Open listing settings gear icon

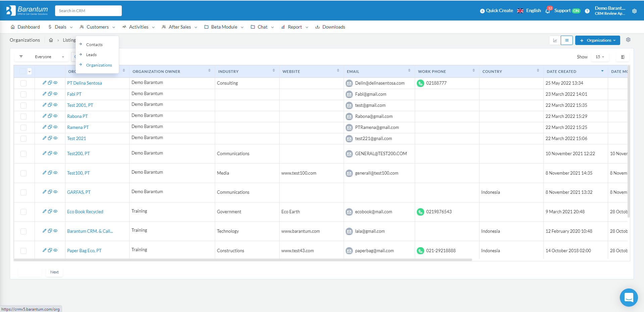628,40
